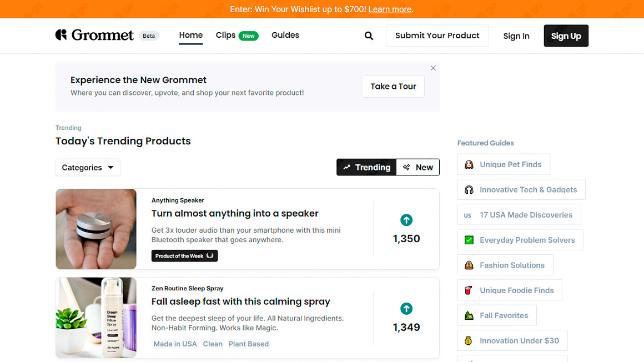Open the search magnifier icon
644x362 pixels.
pos(369,36)
